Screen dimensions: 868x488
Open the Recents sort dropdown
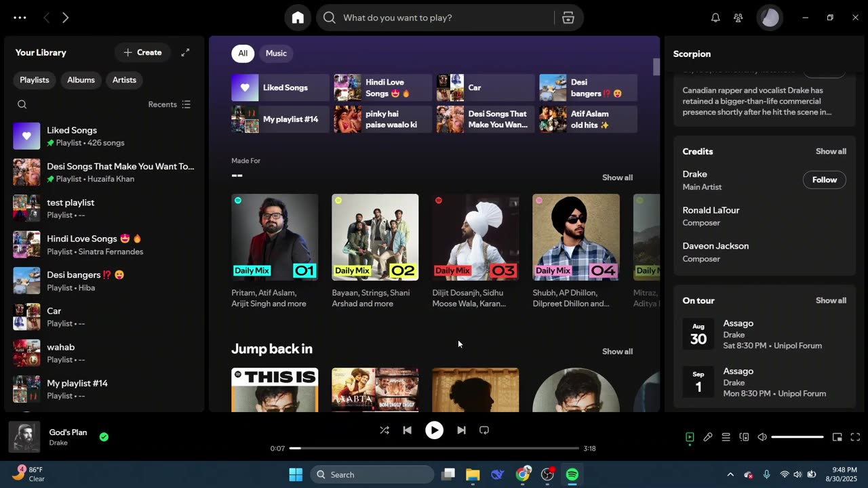pyautogui.click(x=169, y=104)
